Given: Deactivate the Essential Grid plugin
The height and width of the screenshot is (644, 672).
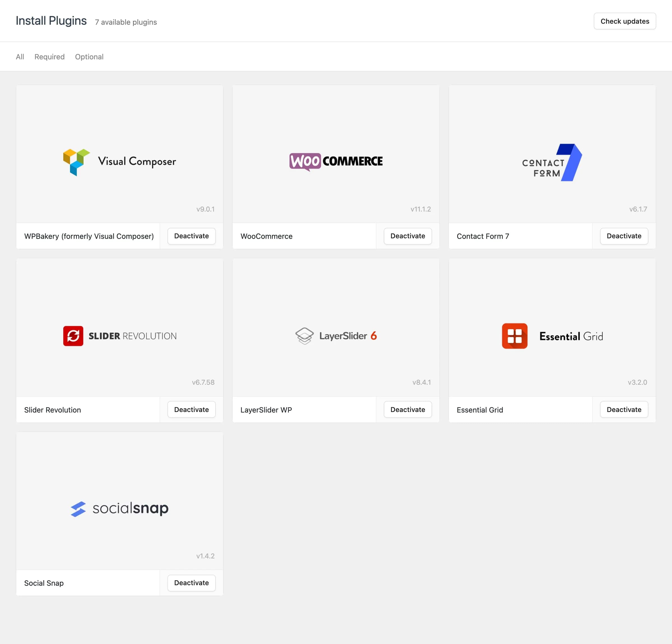Looking at the screenshot, I should pyautogui.click(x=624, y=409).
